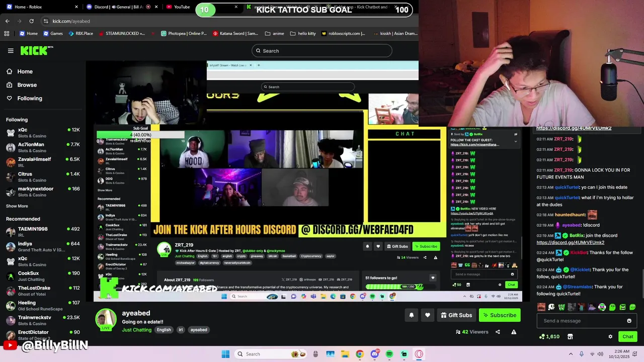Viewport: 644px width, 362px height.
Task: Open Heeling in Recommended list
Action: coord(43,306)
